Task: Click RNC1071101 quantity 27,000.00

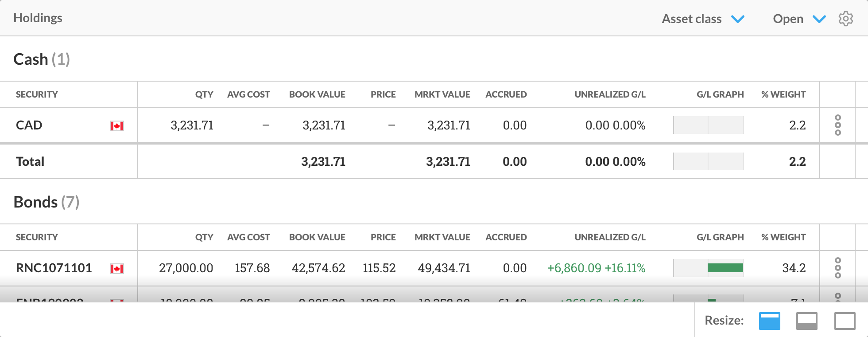Action: tap(186, 268)
